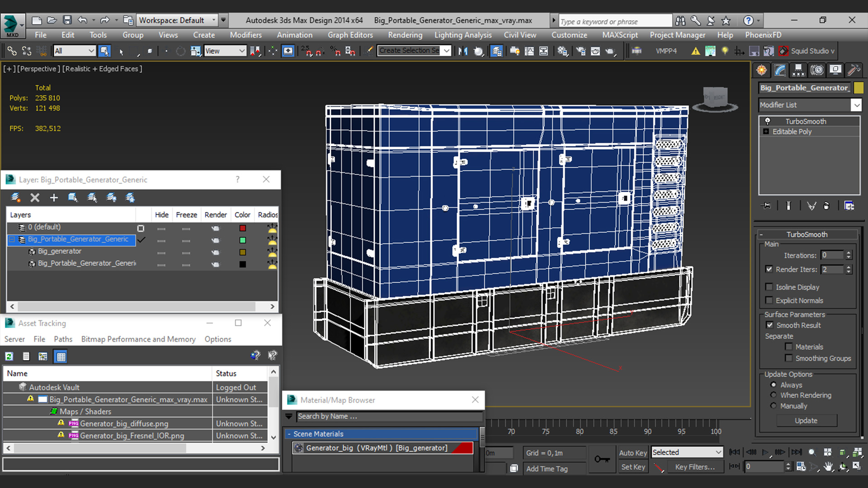Open the Create Selection Set dropdown
Viewport: 868px width, 488px height.
click(415, 51)
